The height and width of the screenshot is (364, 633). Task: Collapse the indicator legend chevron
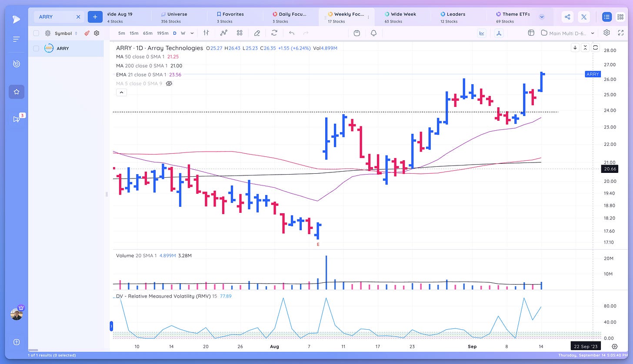(121, 92)
